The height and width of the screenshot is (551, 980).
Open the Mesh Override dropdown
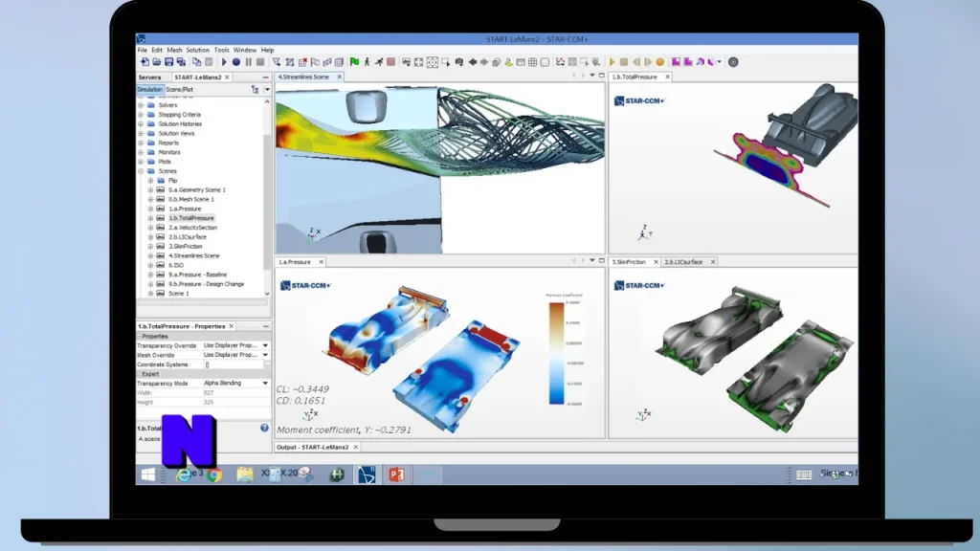(x=265, y=355)
